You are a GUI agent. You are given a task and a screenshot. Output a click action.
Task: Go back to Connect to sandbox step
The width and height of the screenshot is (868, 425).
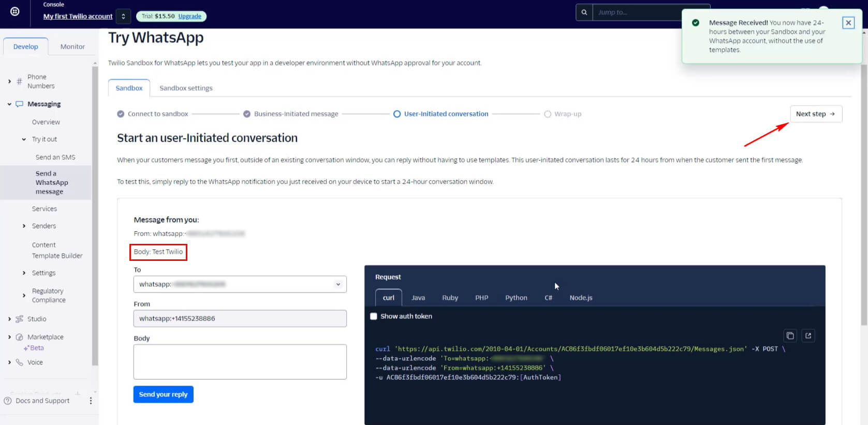[x=153, y=114]
